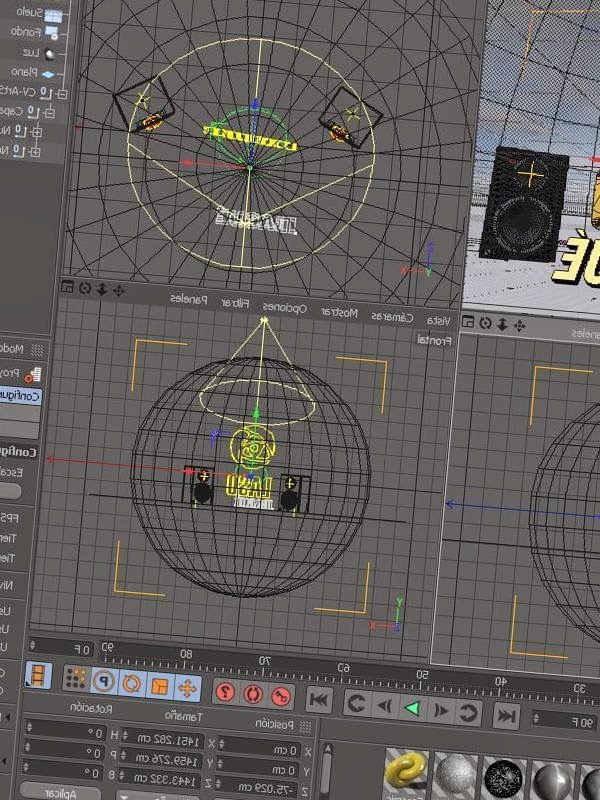Expand the last null object branch with the plus
The width and height of the screenshot is (600, 800).
(34, 152)
